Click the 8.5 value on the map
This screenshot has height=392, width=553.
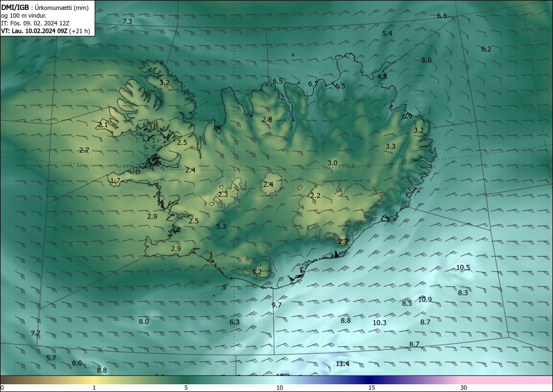point(407,303)
